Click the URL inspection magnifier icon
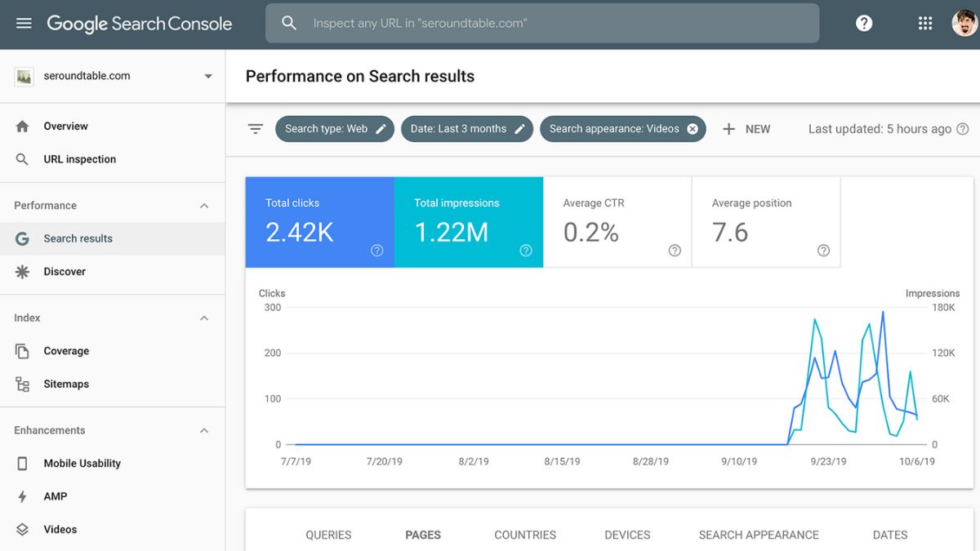The width and height of the screenshot is (980, 551). (x=23, y=159)
